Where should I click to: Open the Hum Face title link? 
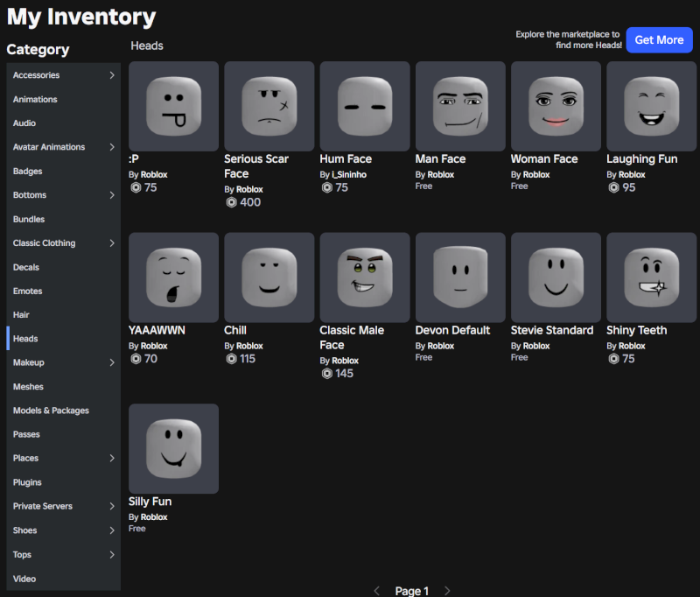(x=346, y=159)
